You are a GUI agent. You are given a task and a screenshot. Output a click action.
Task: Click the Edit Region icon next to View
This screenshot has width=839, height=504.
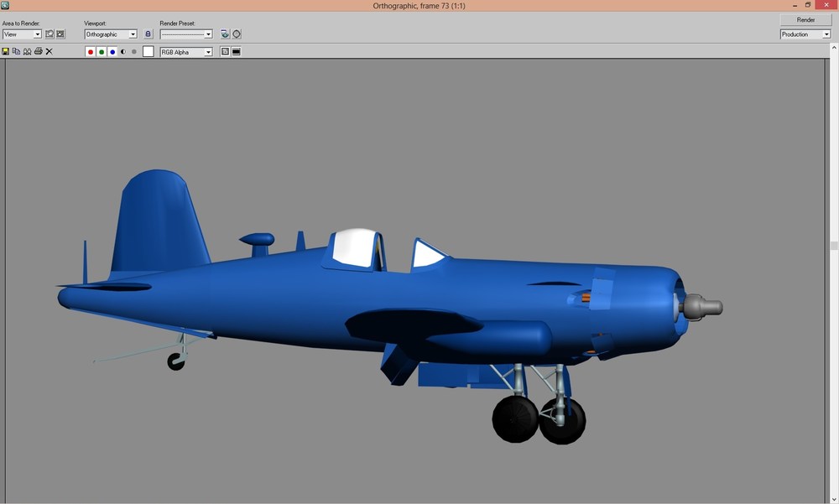[50, 34]
